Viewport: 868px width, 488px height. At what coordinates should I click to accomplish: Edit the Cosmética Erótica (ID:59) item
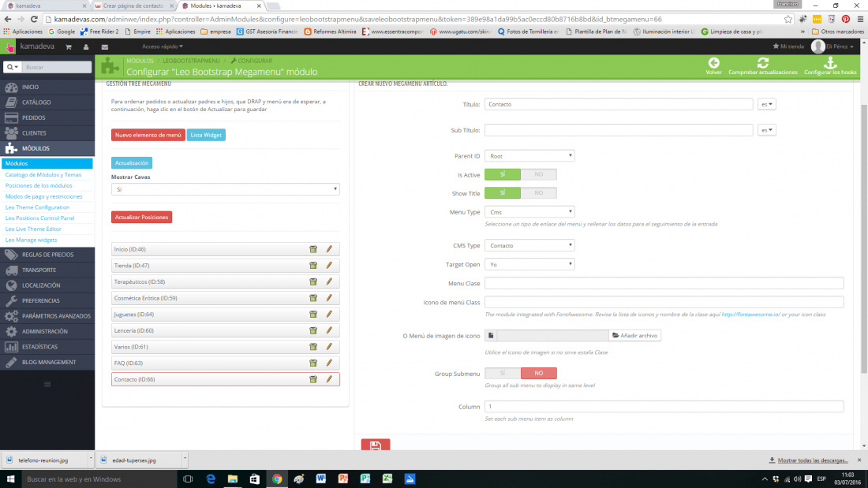pyautogui.click(x=329, y=298)
